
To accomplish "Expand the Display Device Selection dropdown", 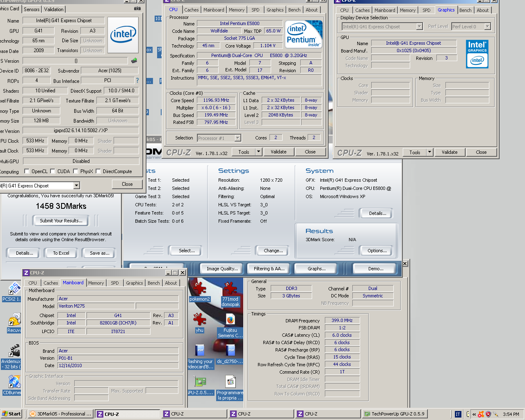I will pyautogui.click(x=419, y=27).
